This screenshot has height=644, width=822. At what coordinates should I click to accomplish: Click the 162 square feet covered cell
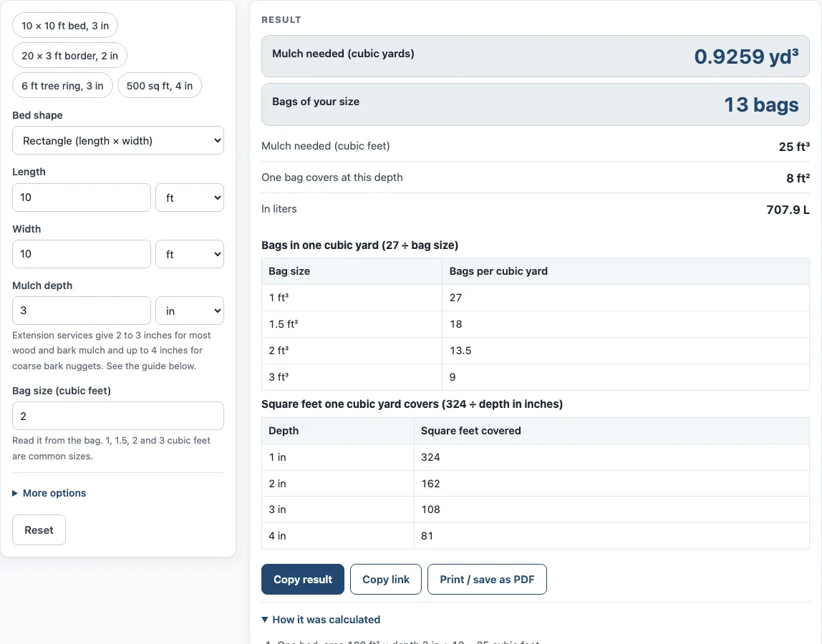click(x=611, y=484)
